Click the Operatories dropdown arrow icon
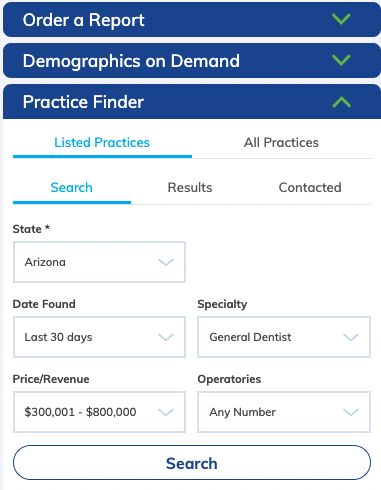 351,412
